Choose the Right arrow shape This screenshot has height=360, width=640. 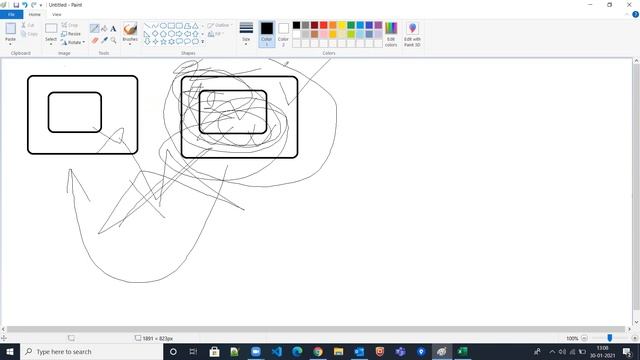(179, 33)
